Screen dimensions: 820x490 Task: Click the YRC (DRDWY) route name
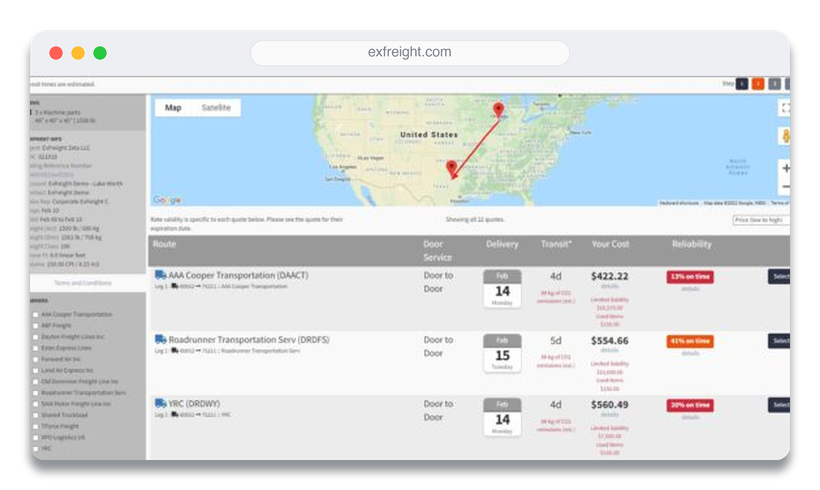(194, 404)
